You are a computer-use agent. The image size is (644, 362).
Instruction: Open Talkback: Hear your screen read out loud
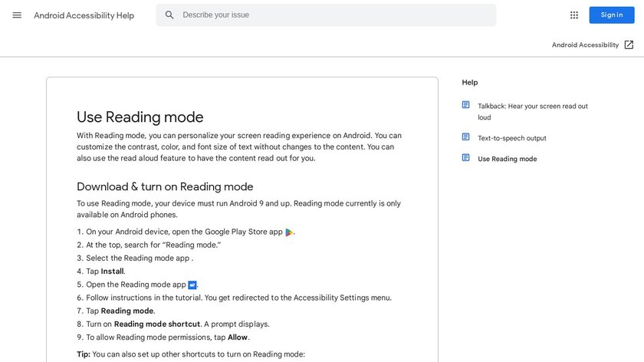(x=532, y=112)
